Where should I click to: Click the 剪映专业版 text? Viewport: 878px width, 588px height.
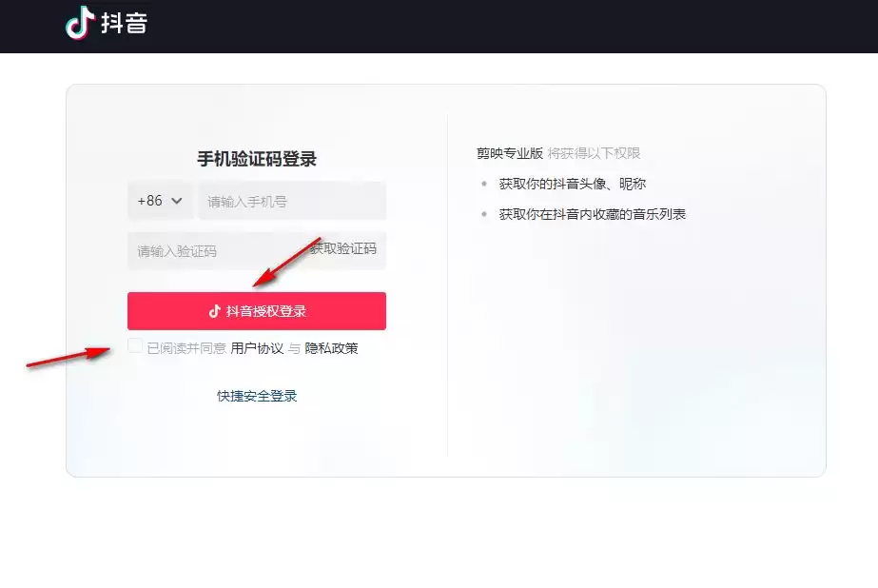[x=510, y=153]
